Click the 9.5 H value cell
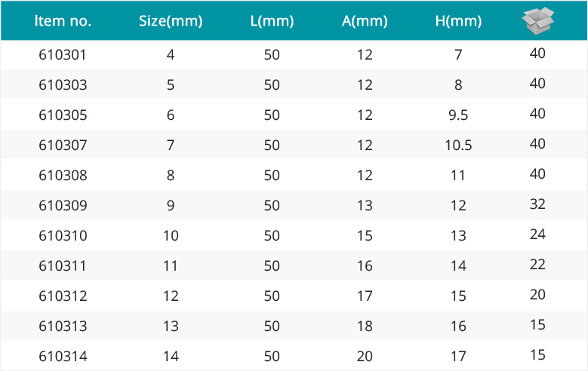 tap(458, 115)
